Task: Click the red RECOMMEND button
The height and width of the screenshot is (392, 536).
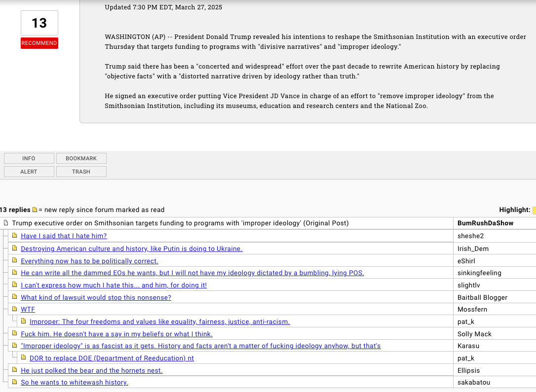Action: click(39, 43)
